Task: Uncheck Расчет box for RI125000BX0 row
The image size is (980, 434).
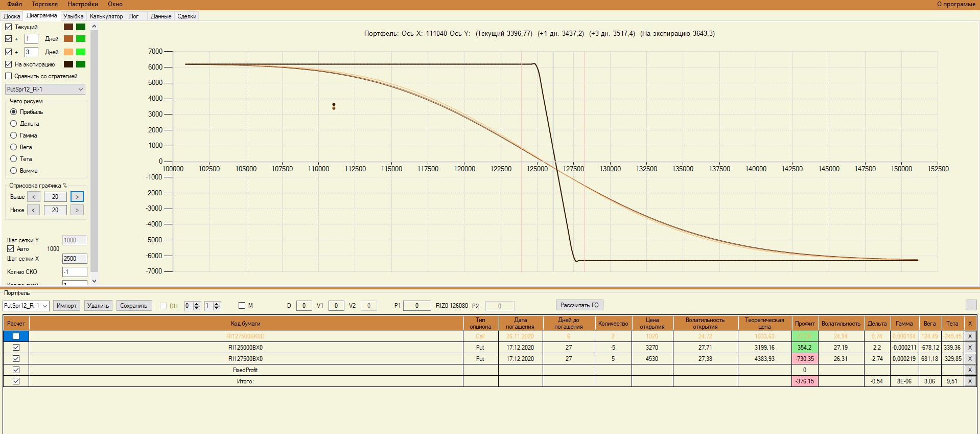Action: coord(16,348)
